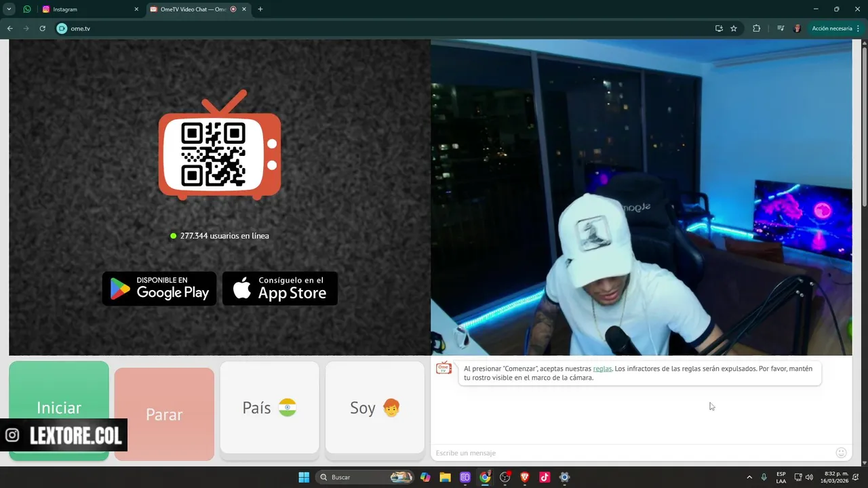Viewport: 868px width, 488px height.
Task: Close the Instagram tab
Action: click(136, 9)
